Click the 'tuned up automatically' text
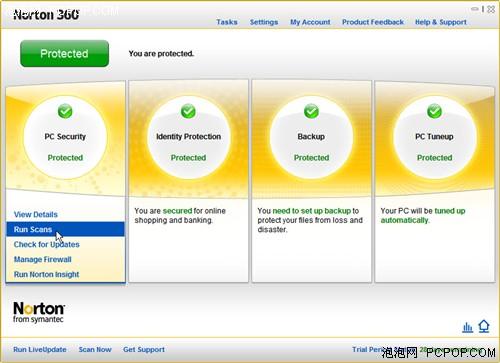This screenshot has width=500, height=363. pyautogui.click(x=423, y=216)
